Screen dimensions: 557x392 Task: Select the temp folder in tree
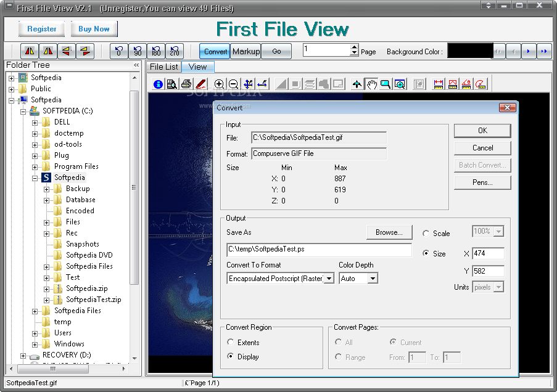(x=62, y=322)
